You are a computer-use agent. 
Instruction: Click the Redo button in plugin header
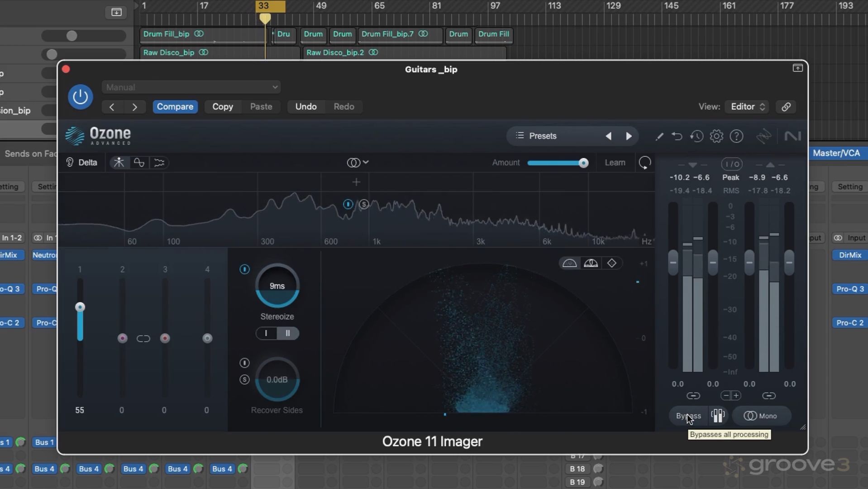[x=344, y=107]
